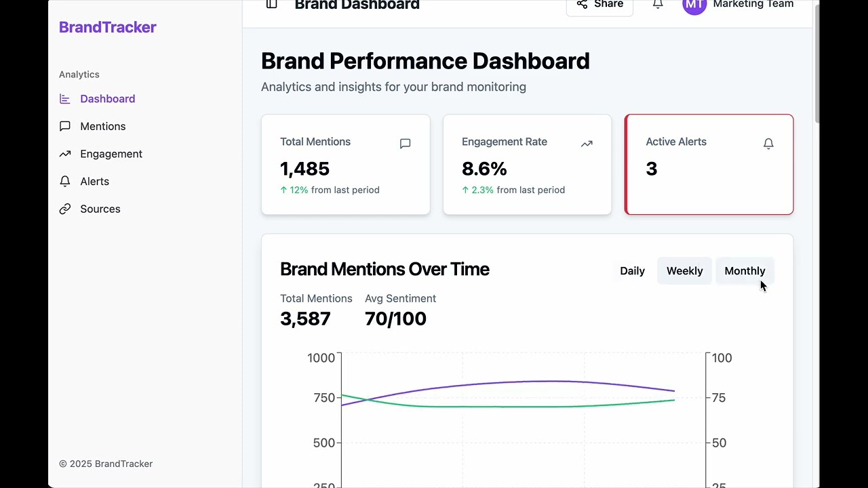Click the Share button
The height and width of the screenshot is (488, 868).
click(599, 5)
